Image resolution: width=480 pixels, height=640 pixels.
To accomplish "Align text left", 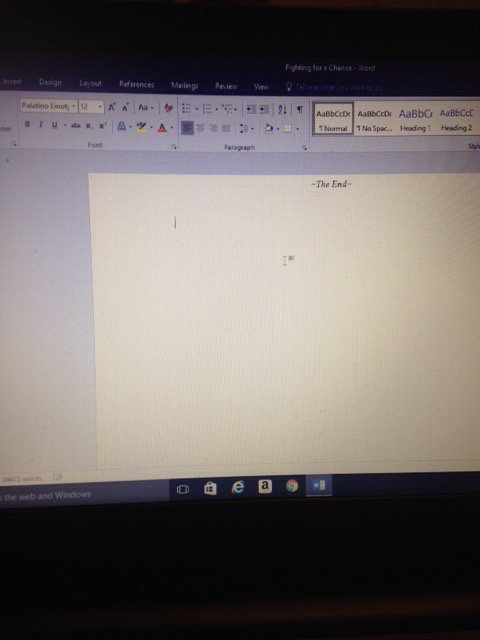I will [187, 129].
